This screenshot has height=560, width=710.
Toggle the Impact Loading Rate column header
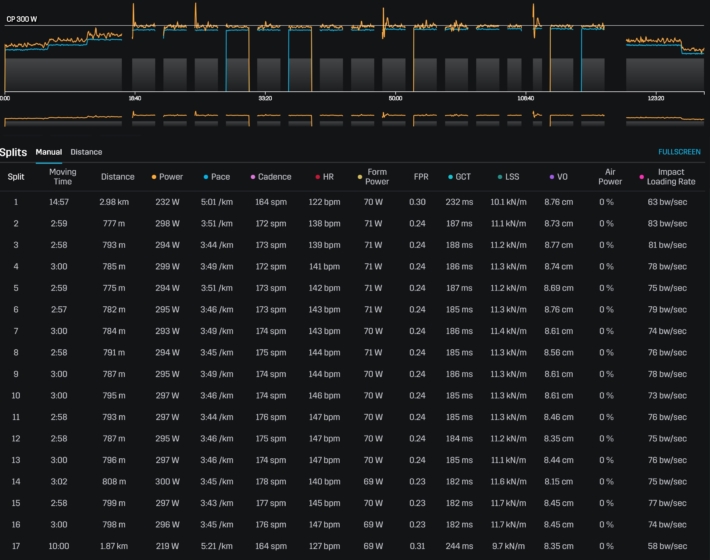[665, 177]
